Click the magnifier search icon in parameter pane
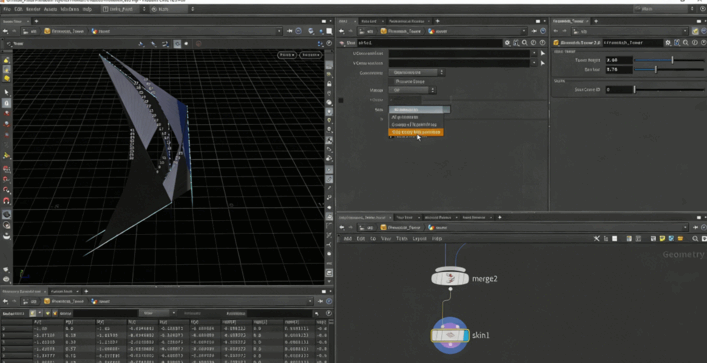Image resolution: width=707 pixels, height=363 pixels. pos(524,43)
